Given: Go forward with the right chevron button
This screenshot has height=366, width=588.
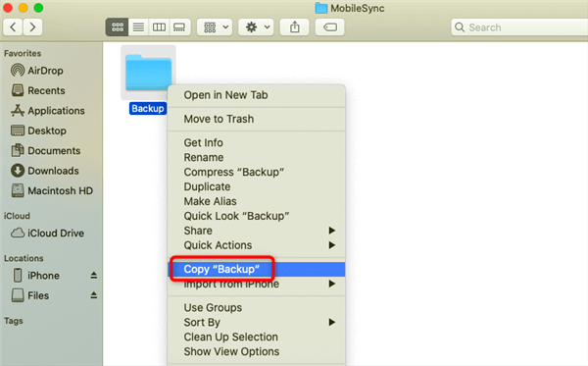Looking at the screenshot, I should (32, 27).
